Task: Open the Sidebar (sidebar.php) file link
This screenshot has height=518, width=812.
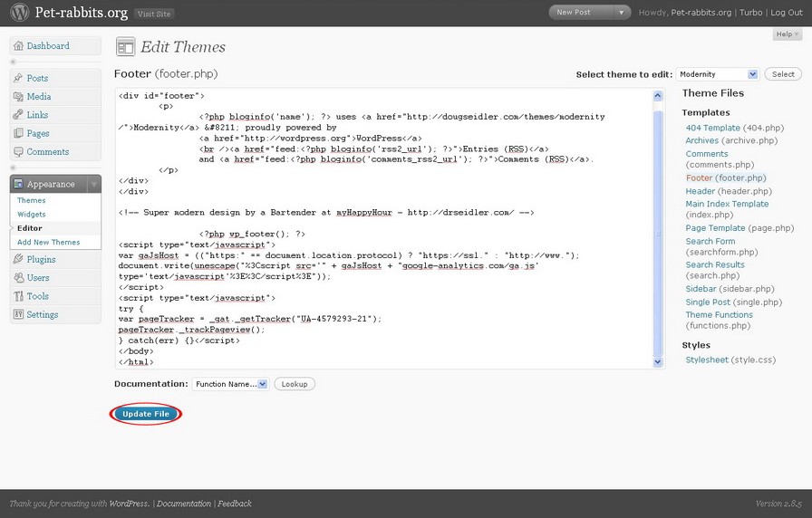Action: pos(701,289)
